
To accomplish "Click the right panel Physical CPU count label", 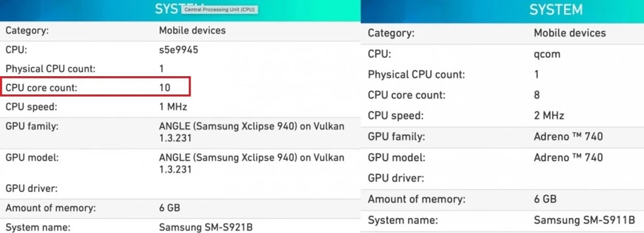I will pos(416,75).
